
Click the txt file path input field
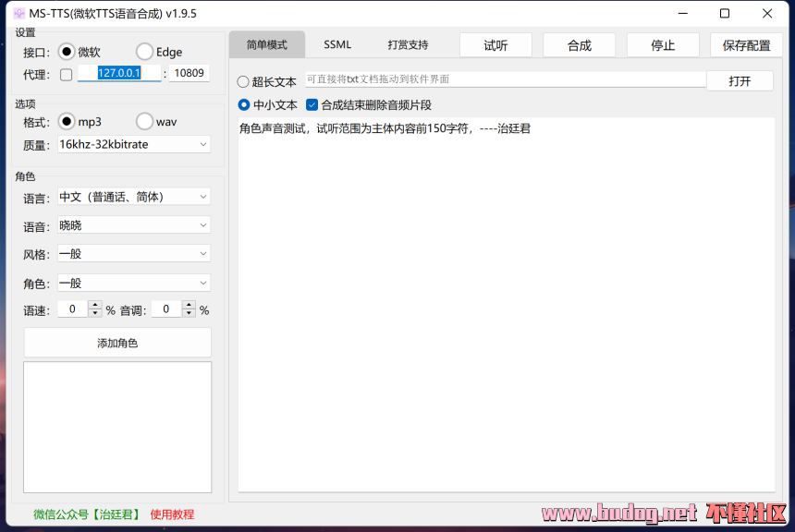[x=505, y=79]
